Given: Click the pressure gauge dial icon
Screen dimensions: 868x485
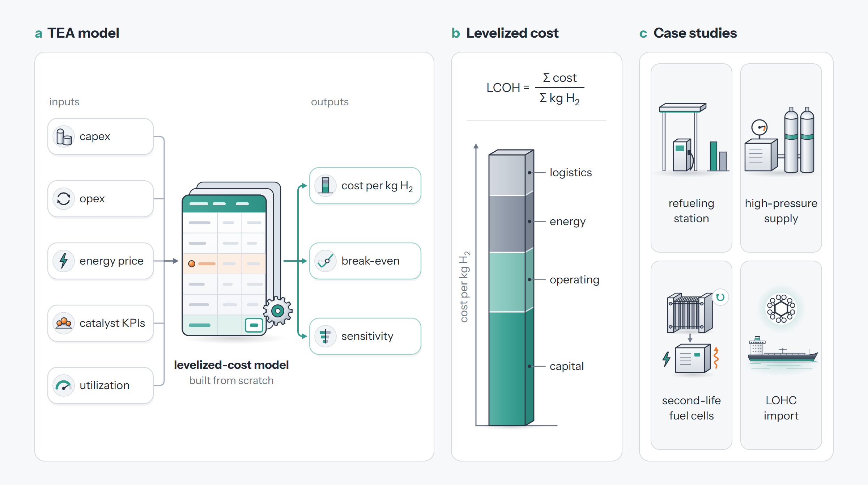Looking at the screenshot, I should [x=759, y=127].
